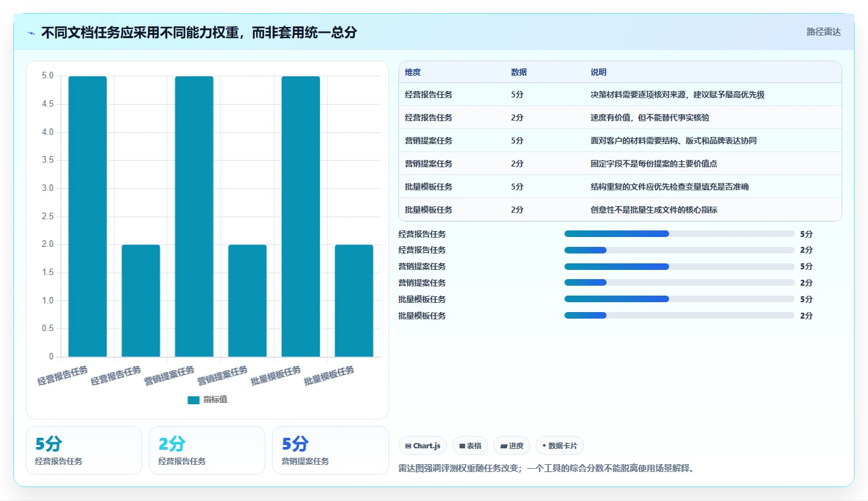Click the first chart bar, 经营报告任务 at 5

pos(88,217)
